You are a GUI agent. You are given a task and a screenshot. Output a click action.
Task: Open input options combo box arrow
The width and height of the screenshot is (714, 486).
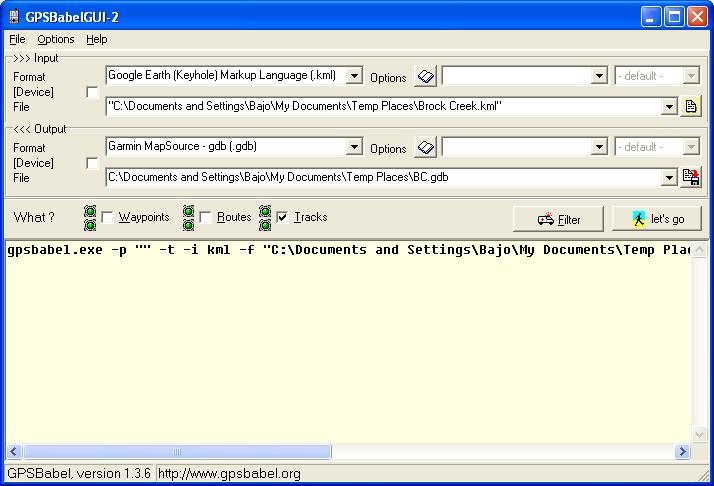pos(599,76)
